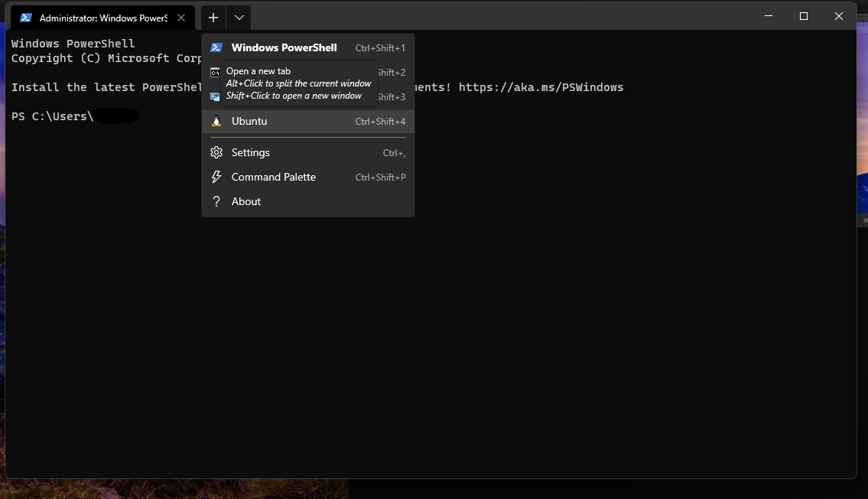Click the Ctrl+Shift+P shortcut label
This screenshot has height=499, width=868.
380,178
